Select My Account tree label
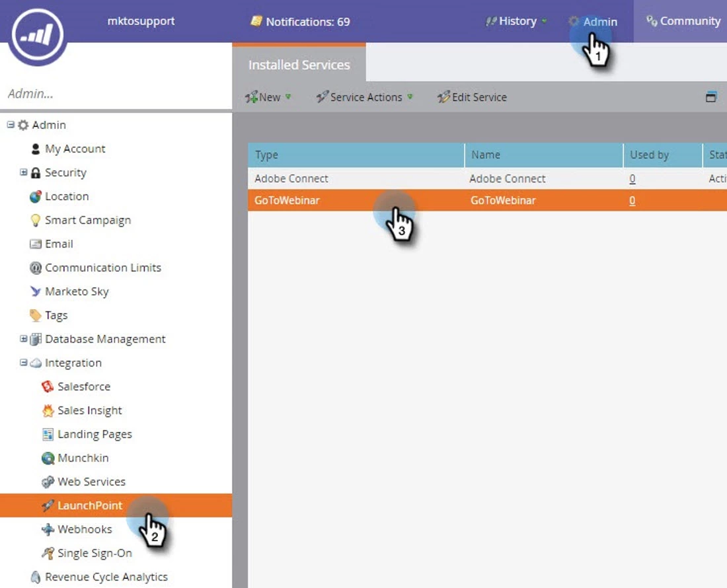The height and width of the screenshot is (588, 727). pos(75,149)
